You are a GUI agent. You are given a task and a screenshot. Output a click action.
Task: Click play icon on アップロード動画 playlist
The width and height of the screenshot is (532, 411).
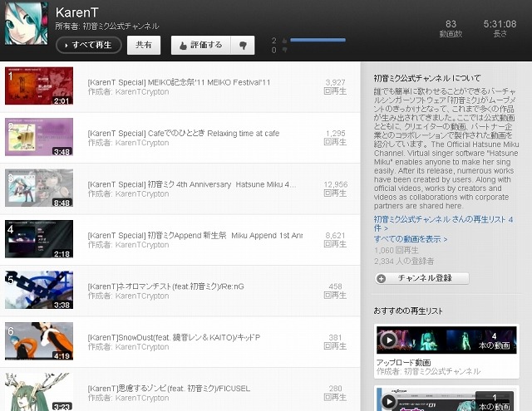click(x=388, y=340)
